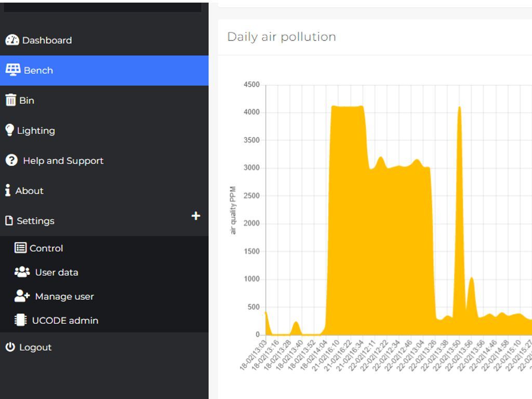
Task: Select the Help and Support question mark icon
Action: (x=11, y=160)
